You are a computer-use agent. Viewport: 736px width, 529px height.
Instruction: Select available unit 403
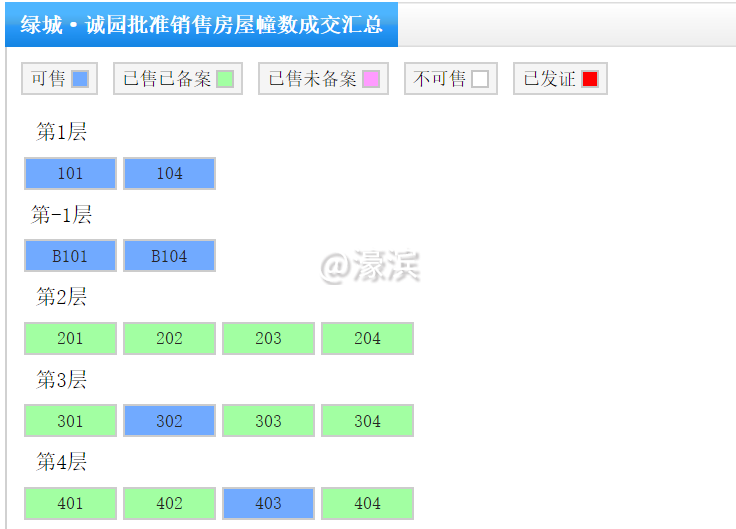(268, 503)
